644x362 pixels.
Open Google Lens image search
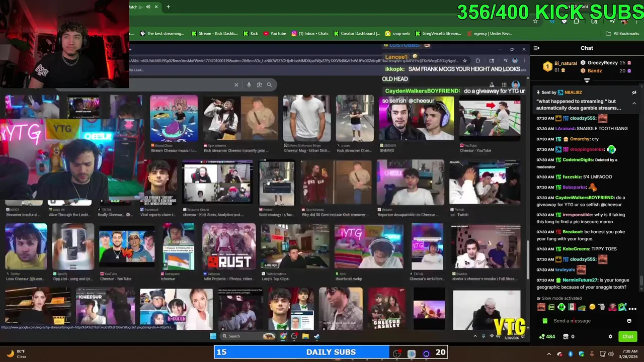(259, 84)
